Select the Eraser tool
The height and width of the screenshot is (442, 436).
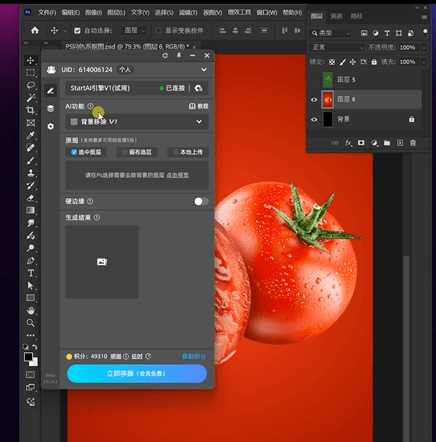[31, 198]
